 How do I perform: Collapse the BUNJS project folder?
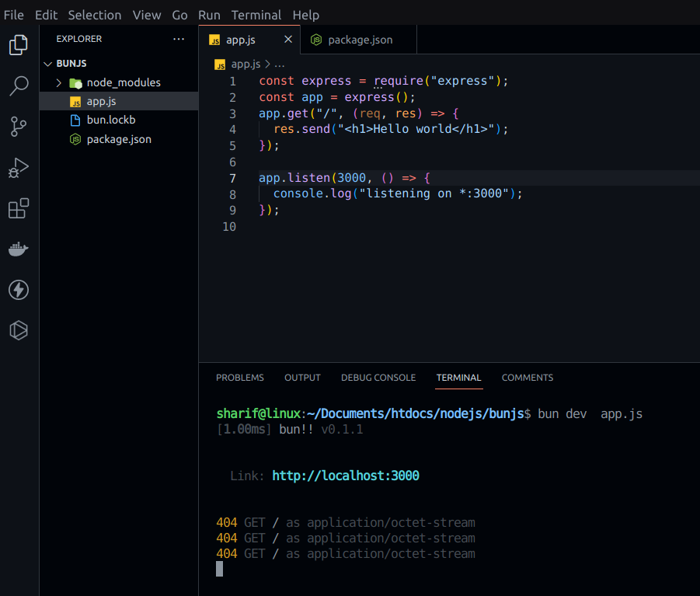coord(47,64)
